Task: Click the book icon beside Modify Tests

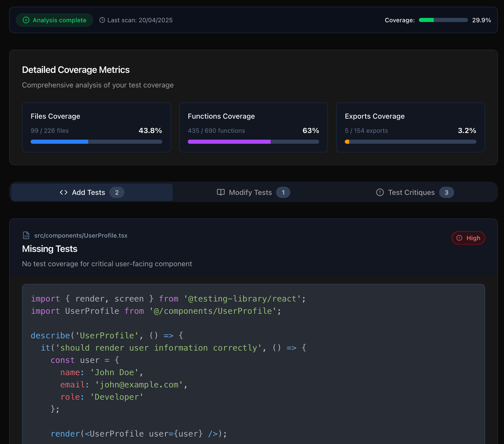Action: pos(220,192)
